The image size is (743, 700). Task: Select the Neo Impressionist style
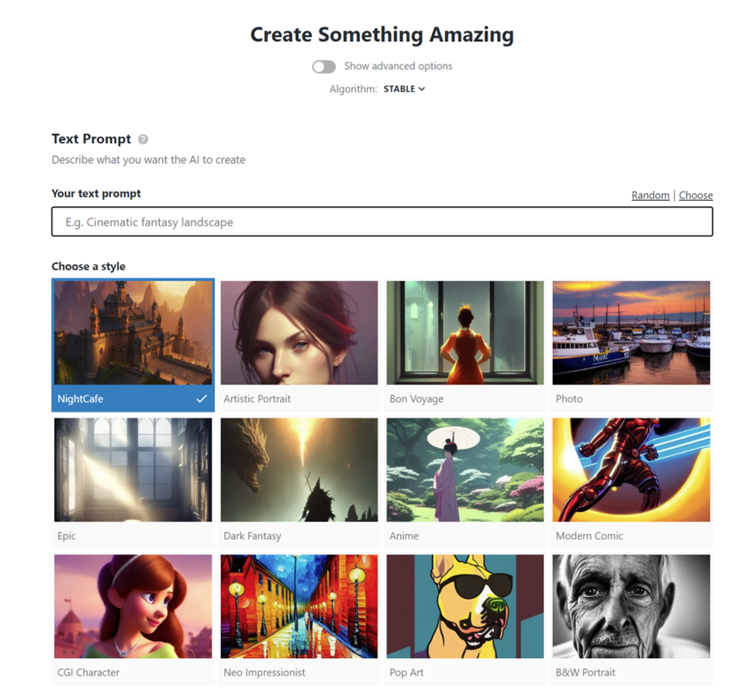pos(299,619)
